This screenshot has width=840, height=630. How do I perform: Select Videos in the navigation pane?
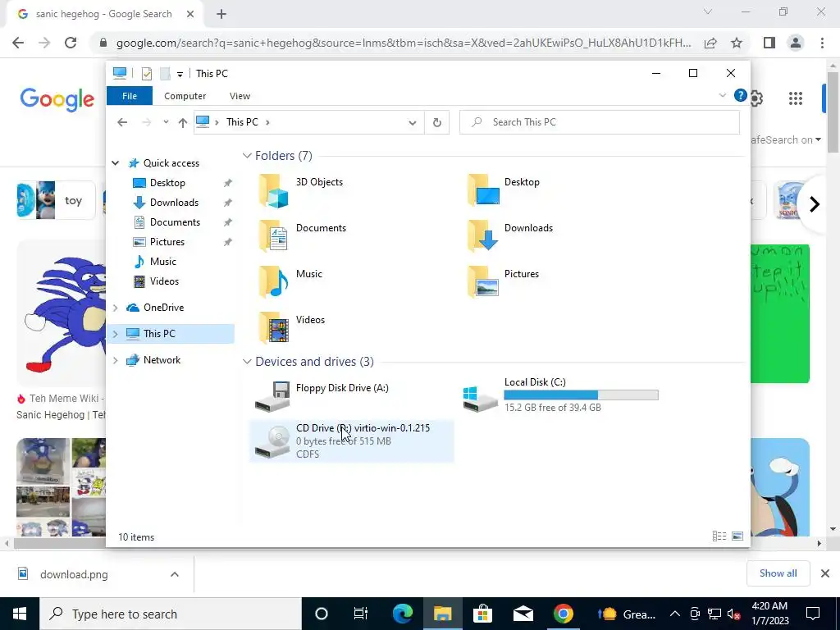[x=164, y=281]
